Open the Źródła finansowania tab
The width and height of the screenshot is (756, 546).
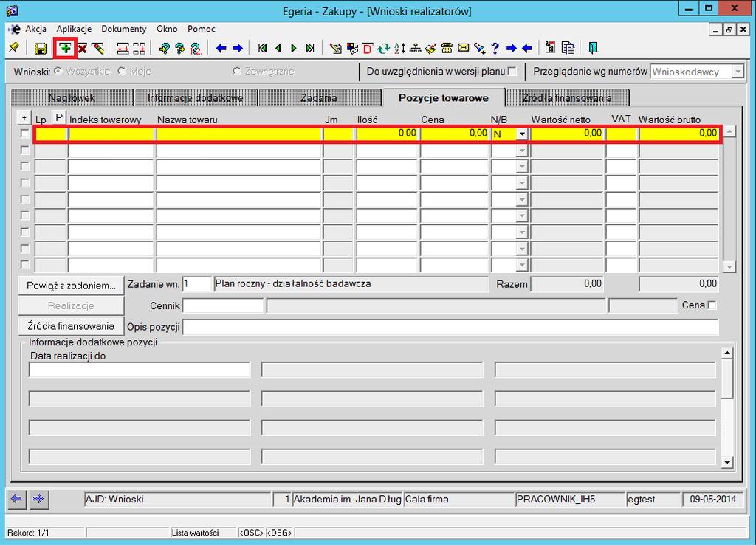coord(567,98)
